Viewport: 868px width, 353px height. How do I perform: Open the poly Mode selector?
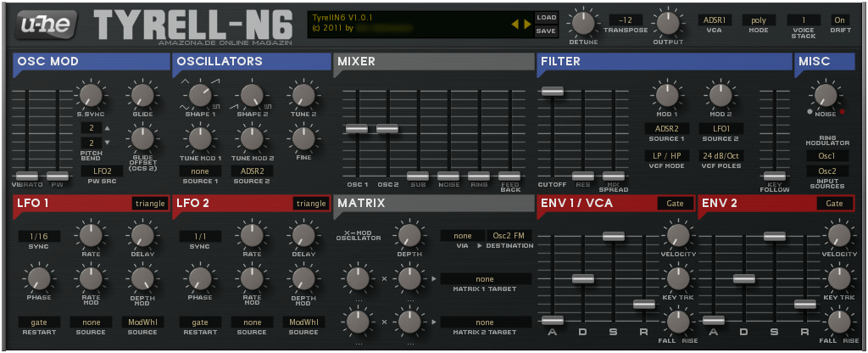coord(759,20)
